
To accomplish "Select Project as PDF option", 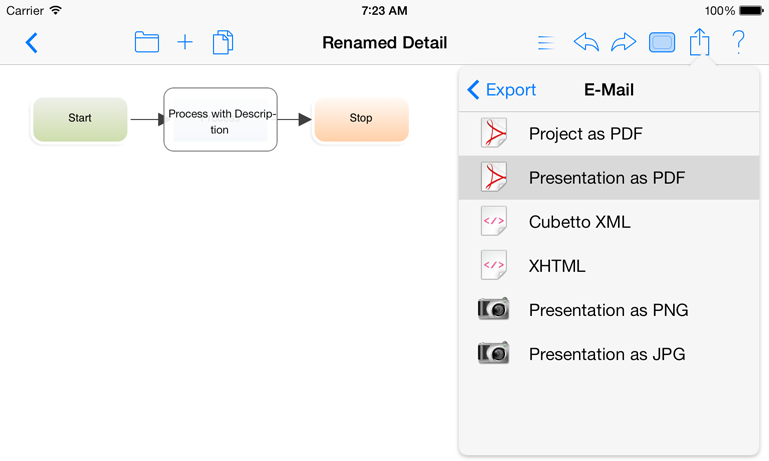I will (609, 134).
